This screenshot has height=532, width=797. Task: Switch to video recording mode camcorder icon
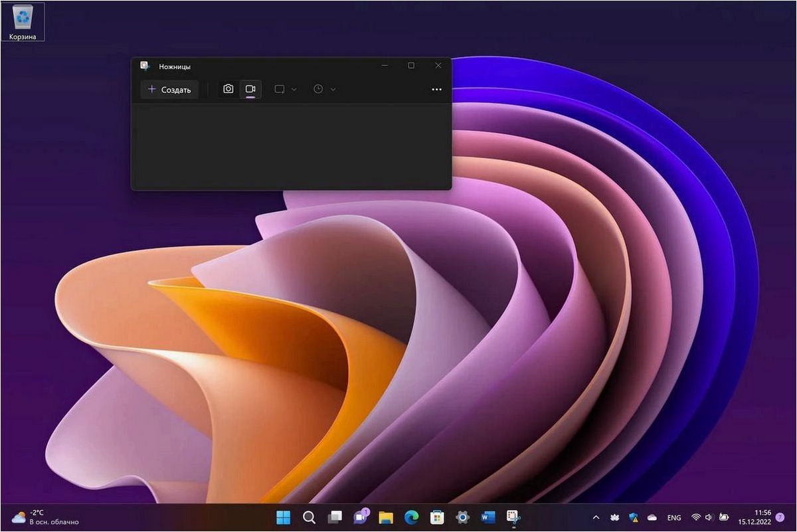click(x=250, y=89)
